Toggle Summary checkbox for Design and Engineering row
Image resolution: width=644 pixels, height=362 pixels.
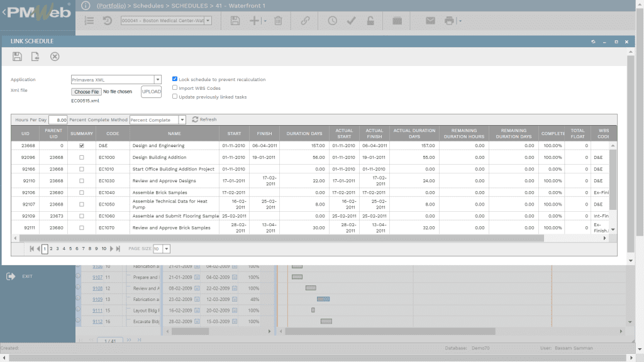coord(81,146)
